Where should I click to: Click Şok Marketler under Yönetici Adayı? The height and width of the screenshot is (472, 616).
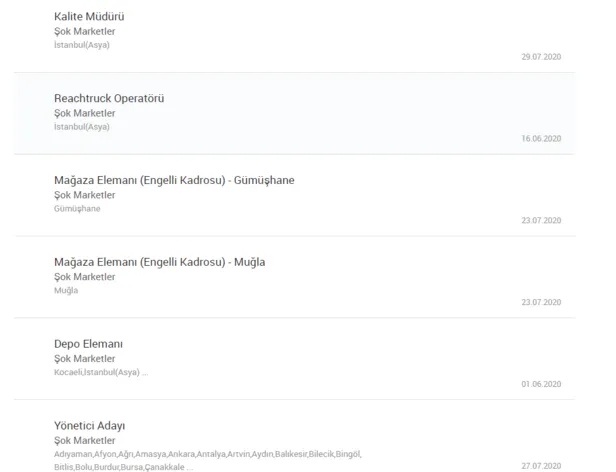[x=84, y=441]
